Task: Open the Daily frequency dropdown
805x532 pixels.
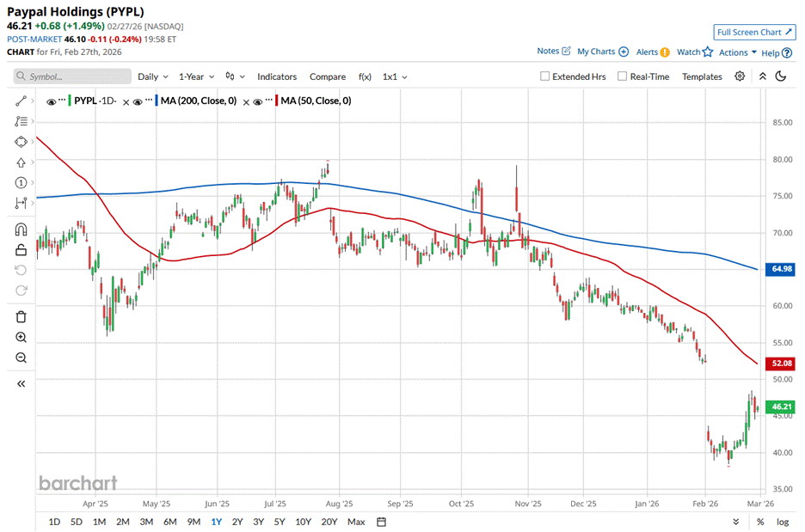Action: click(152, 76)
